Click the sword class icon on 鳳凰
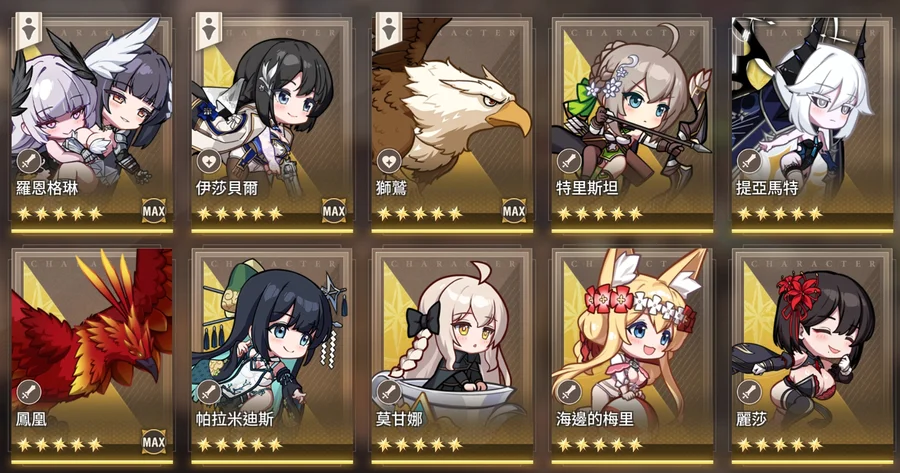900x473 pixels. click(x=29, y=393)
